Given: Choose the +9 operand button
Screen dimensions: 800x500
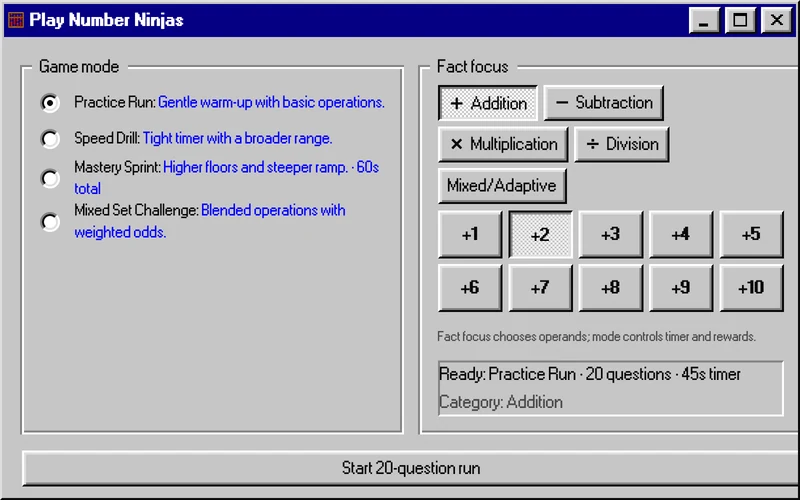Looking at the screenshot, I should click(681, 288).
